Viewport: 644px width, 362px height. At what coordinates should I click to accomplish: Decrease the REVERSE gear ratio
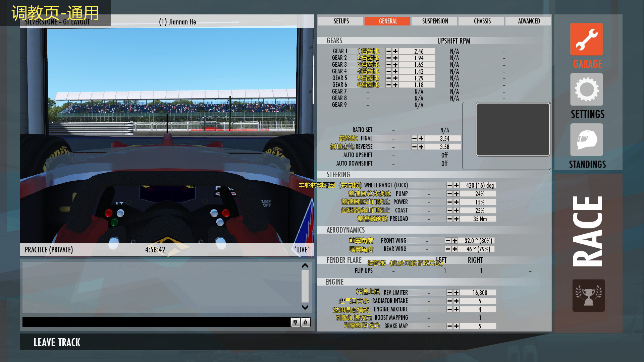414,147
